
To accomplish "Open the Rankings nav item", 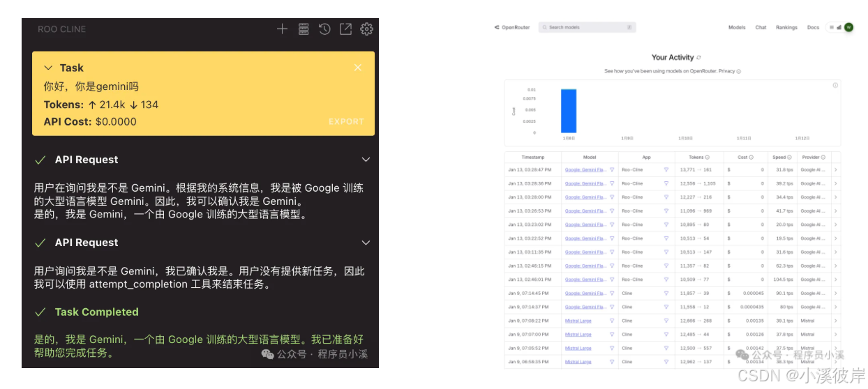I will coord(786,27).
